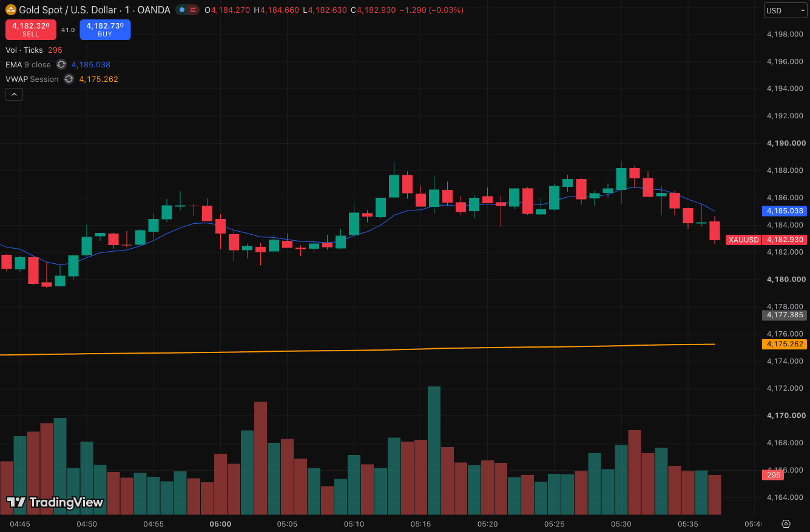Click the 4,198.000 price-axis tick
Image resolution: width=810 pixels, height=532 pixels.
[785, 34]
